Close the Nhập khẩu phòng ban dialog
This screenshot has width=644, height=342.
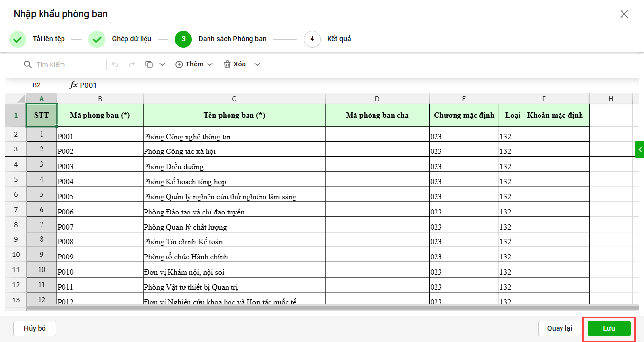click(x=624, y=14)
